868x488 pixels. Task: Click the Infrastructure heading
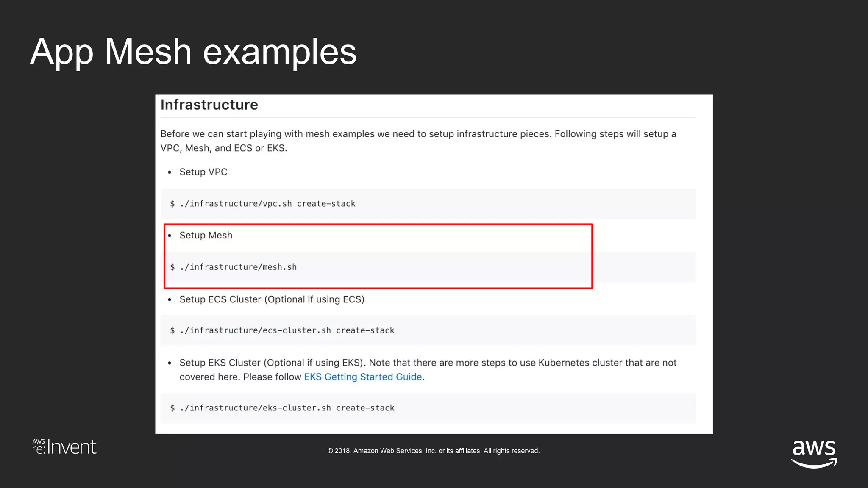click(x=209, y=105)
